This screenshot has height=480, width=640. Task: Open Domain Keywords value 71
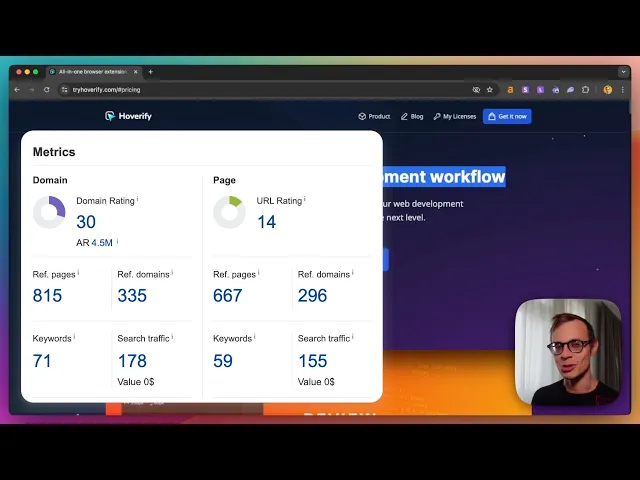pyautogui.click(x=42, y=361)
